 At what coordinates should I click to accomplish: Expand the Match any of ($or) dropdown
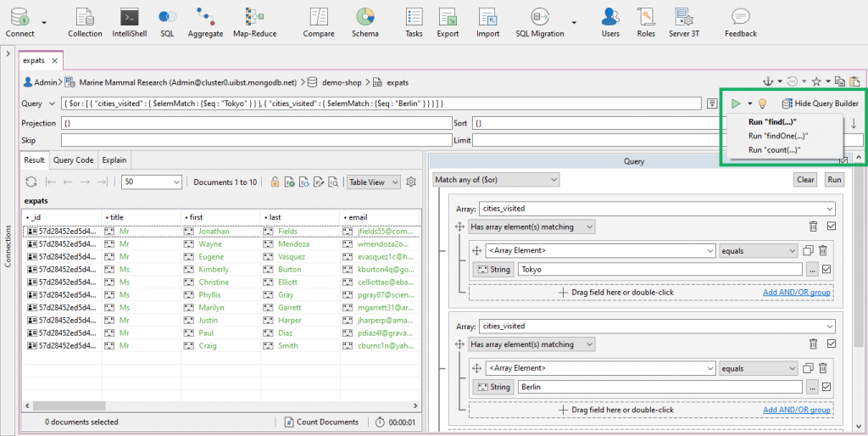(496, 180)
